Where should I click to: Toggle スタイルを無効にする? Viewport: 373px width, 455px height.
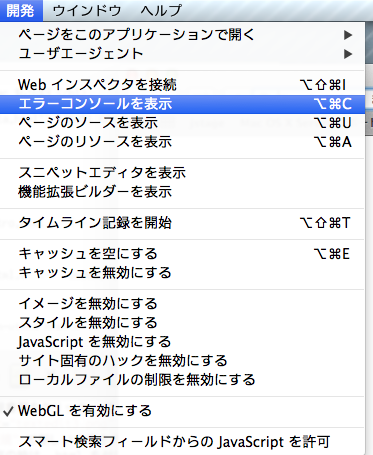tap(182, 323)
